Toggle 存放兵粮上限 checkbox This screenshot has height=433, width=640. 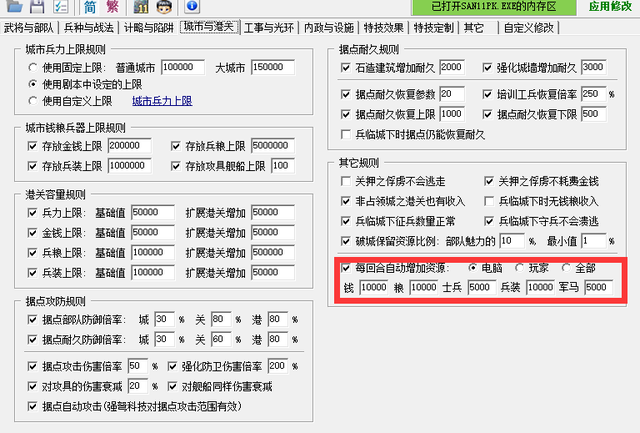point(176,146)
